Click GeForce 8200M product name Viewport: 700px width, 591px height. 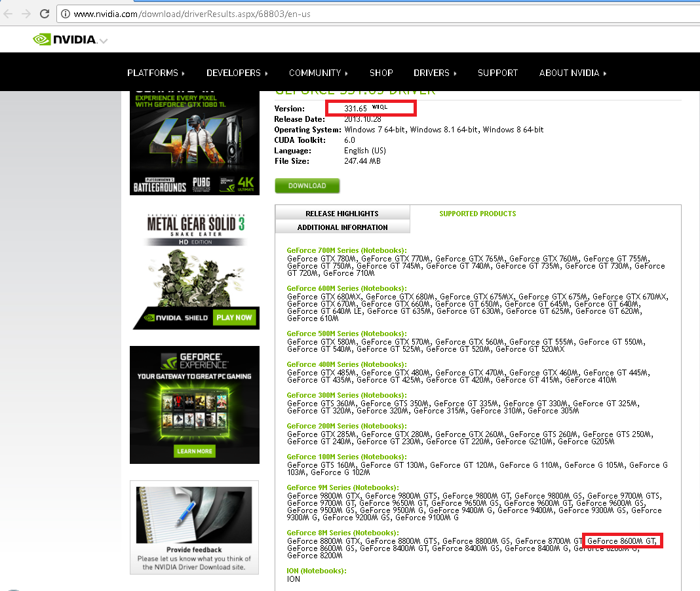coord(315,556)
